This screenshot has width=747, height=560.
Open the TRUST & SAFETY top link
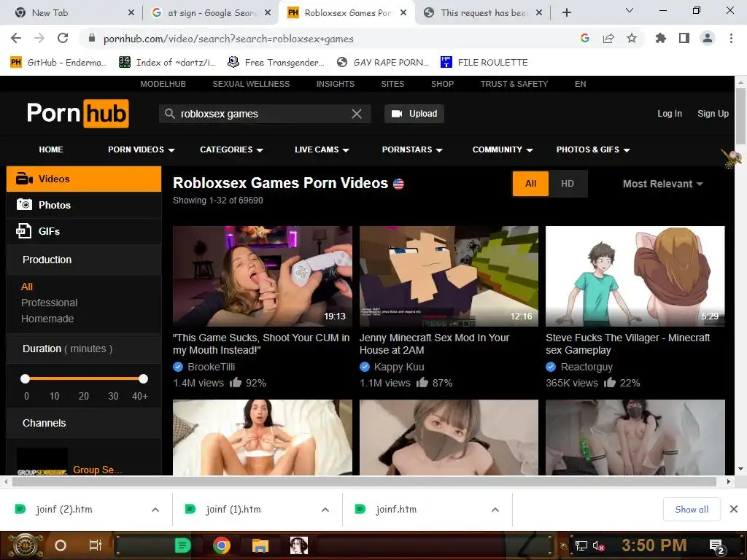514,84
